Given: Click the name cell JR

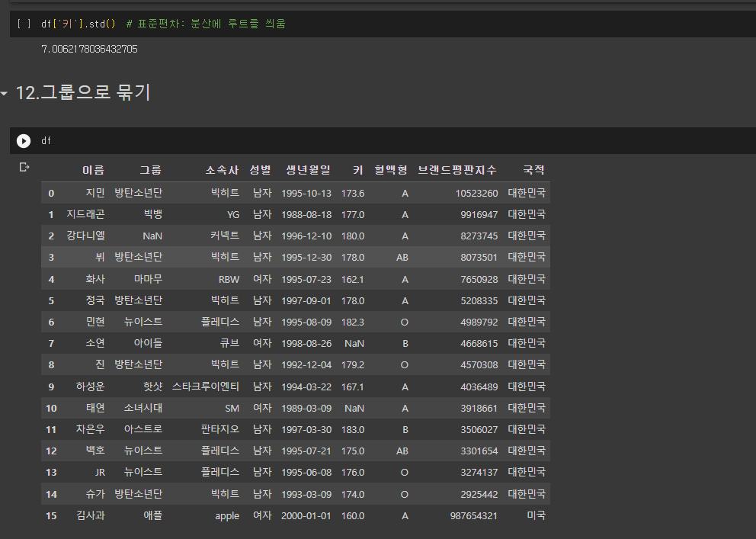Looking at the screenshot, I should point(100,473).
